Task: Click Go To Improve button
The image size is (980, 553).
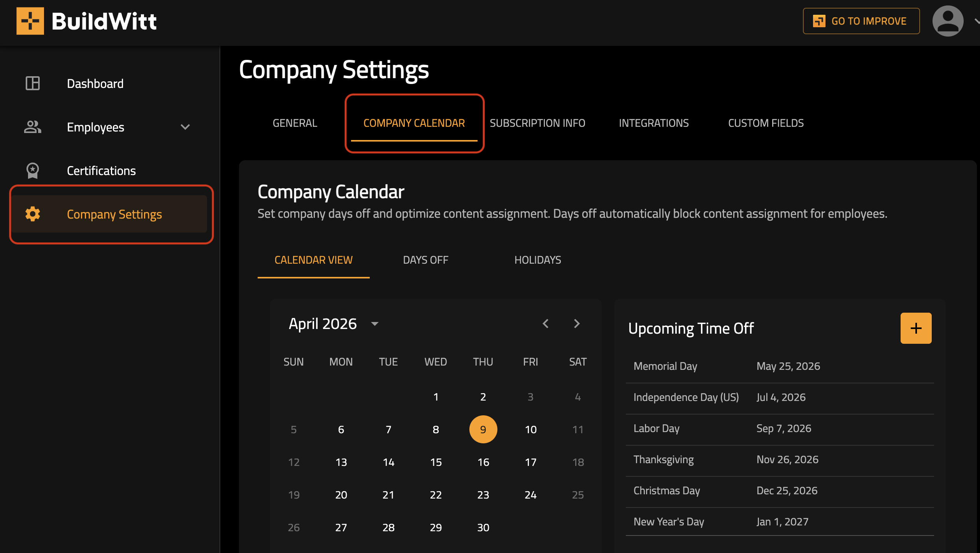Action: (861, 21)
